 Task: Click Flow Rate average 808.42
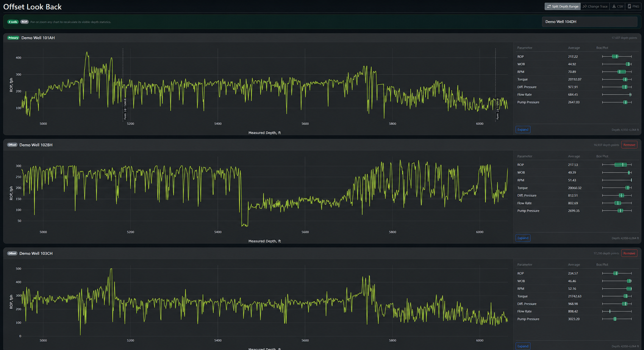[x=573, y=311]
